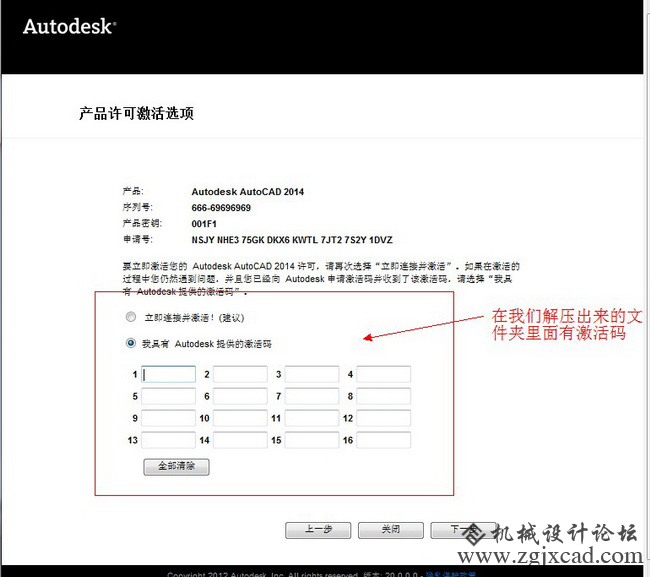
Task: Click activation code field 6
Action: pos(240,396)
